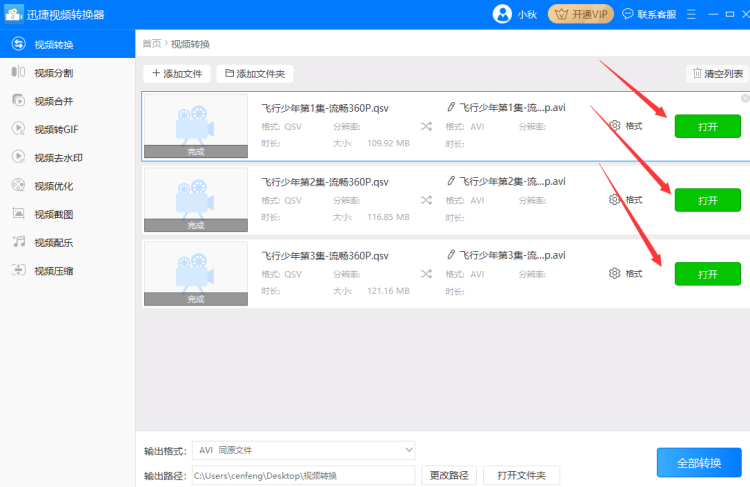
Task: Go to 视频去水印 feature
Action: click(x=67, y=157)
